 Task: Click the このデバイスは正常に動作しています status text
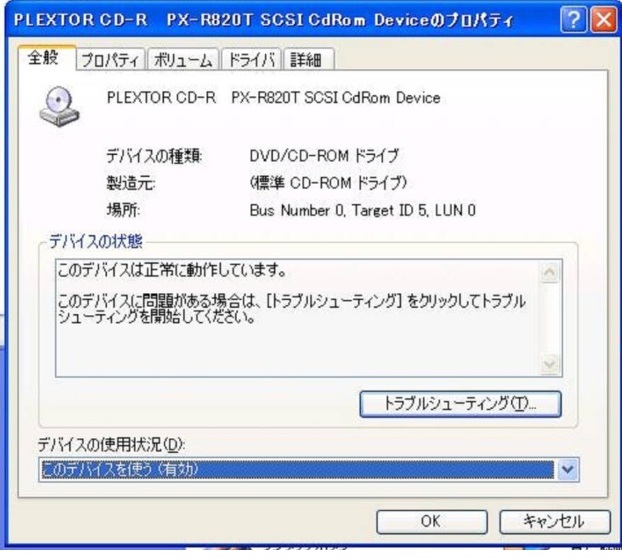pos(172,270)
